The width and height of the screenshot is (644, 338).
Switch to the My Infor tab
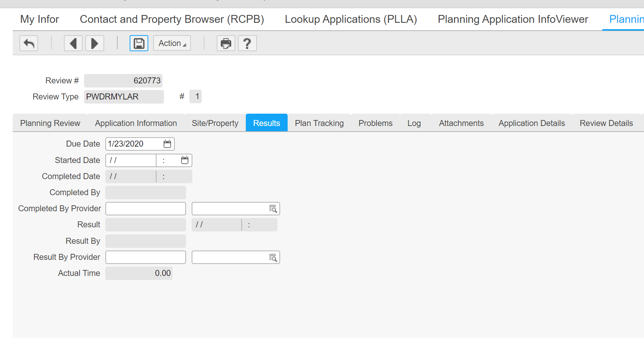(40, 19)
